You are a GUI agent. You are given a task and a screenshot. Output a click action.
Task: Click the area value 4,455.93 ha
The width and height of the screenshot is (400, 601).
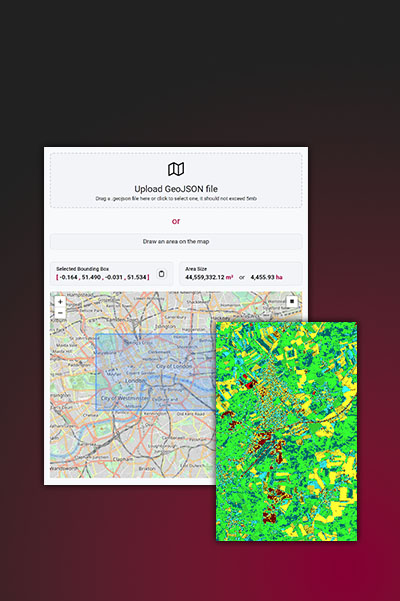267,277
